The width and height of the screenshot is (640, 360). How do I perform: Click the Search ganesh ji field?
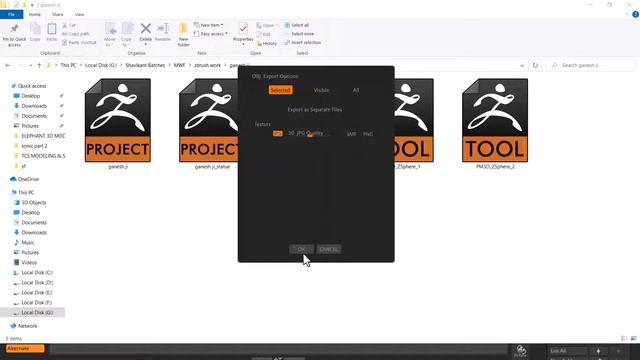[x=591, y=65]
